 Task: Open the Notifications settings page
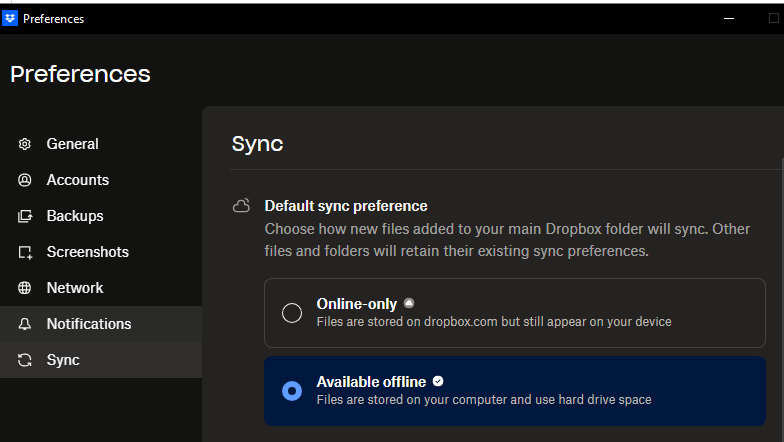(88, 324)
